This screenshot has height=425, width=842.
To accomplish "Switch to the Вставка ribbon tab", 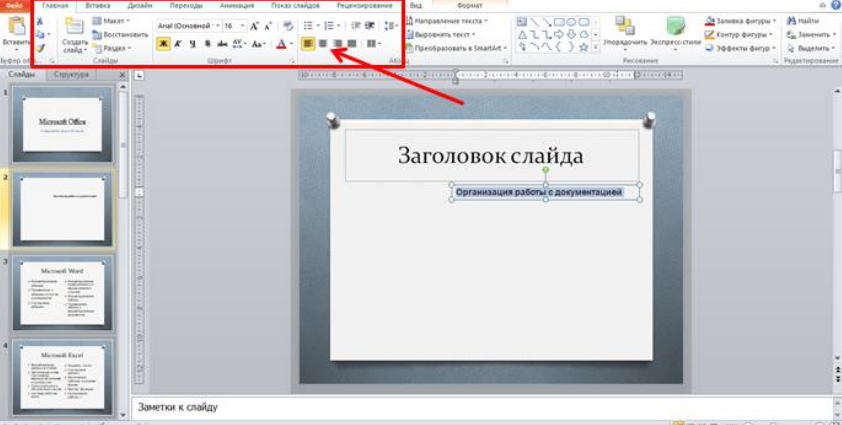I will [x=97, y=6].
